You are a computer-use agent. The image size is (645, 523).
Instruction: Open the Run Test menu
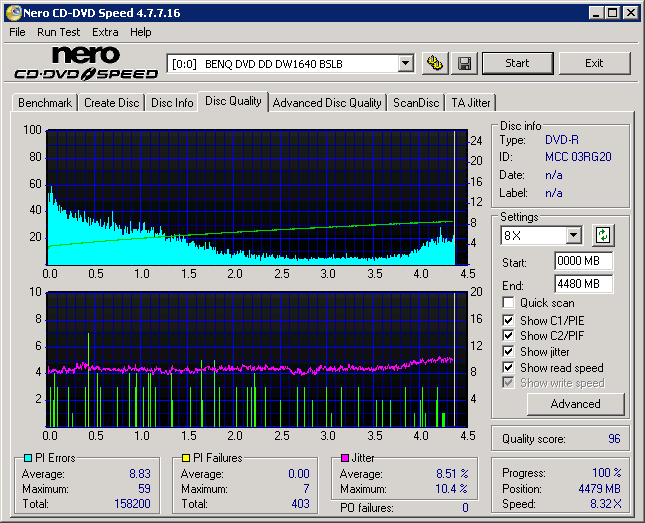coord(58,32)
